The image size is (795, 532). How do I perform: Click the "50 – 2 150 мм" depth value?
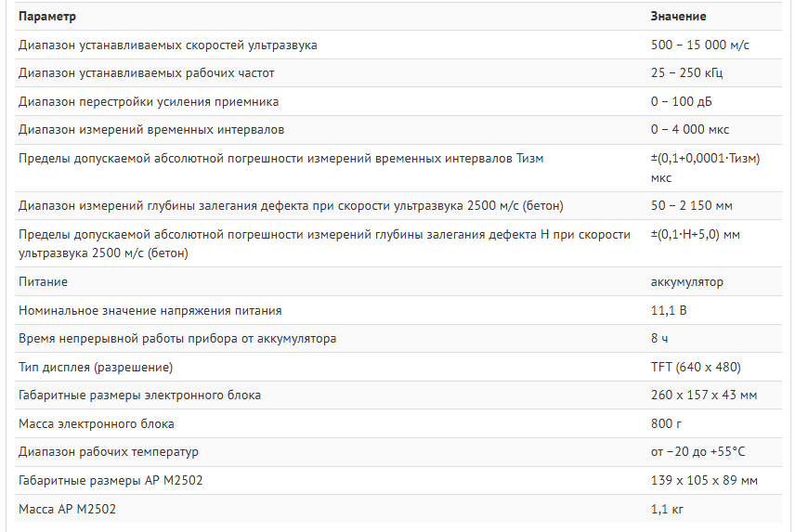pos(692,205)
